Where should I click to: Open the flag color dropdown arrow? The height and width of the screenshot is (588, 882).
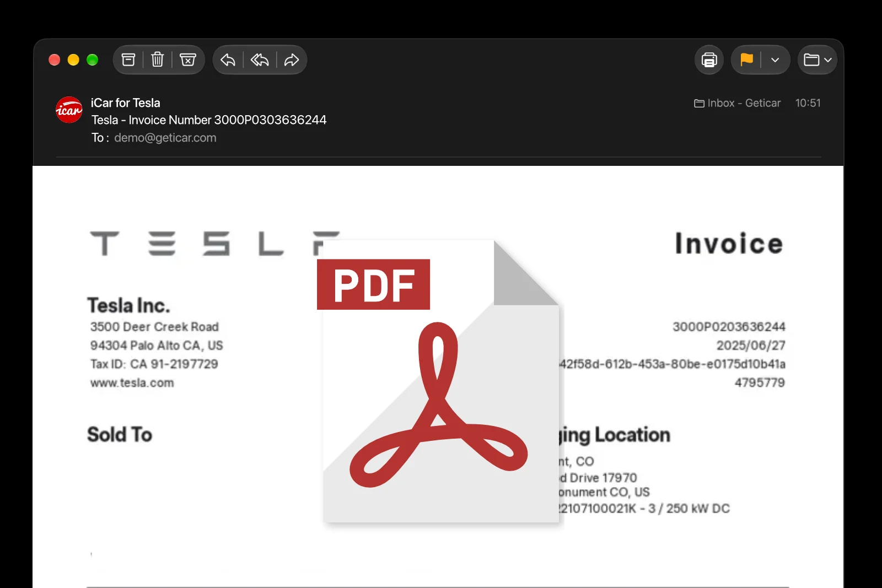(x=775, y=60)
